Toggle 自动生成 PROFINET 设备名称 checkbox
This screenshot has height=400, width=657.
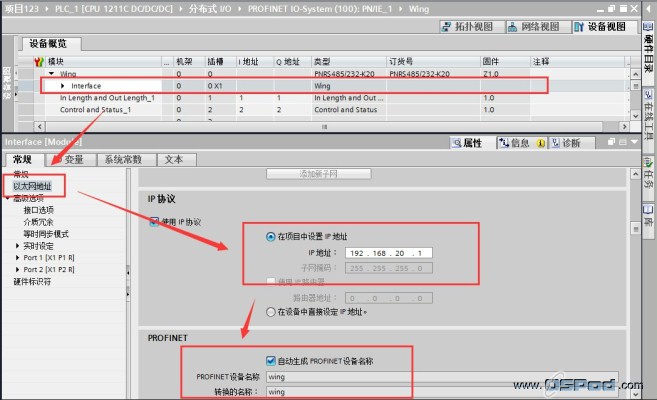[x=272, y=360]
